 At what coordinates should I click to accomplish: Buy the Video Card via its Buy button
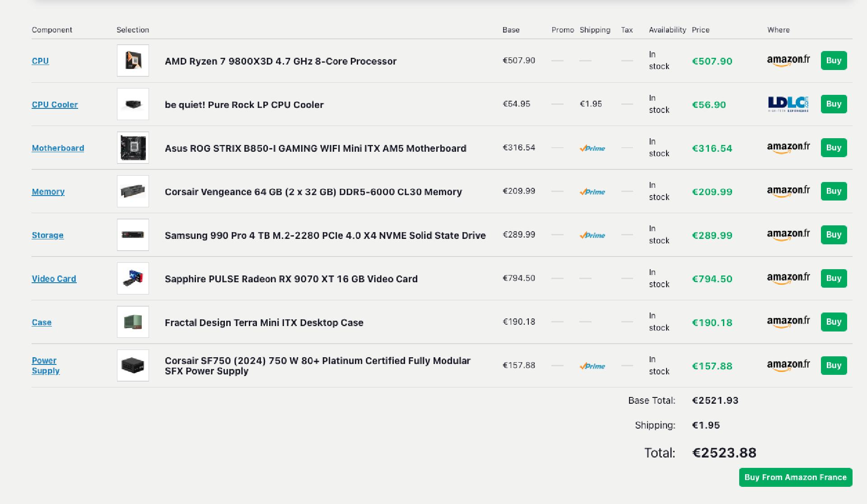[834, 279]
